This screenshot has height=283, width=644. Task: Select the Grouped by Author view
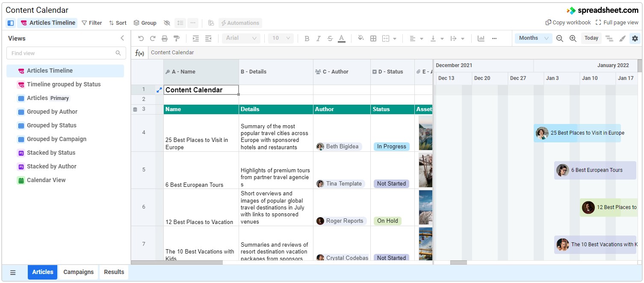(52, 112)
